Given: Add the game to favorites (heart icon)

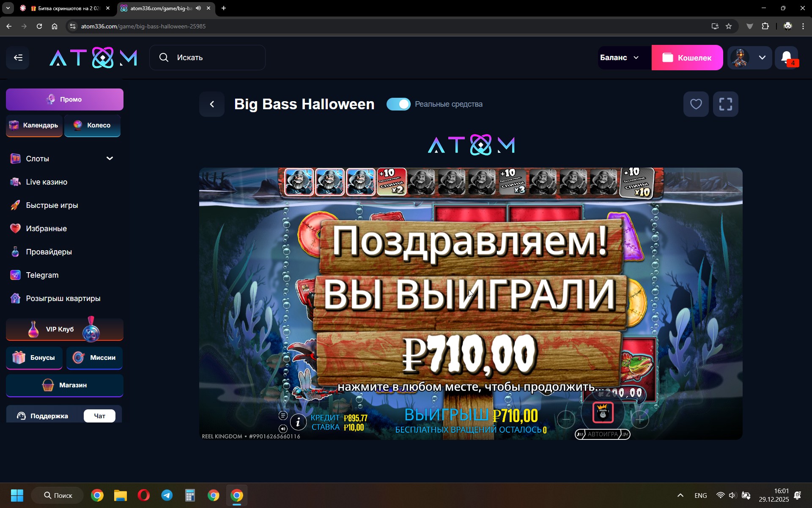Looking at the screenshot, I should click(x=696, y=104).
